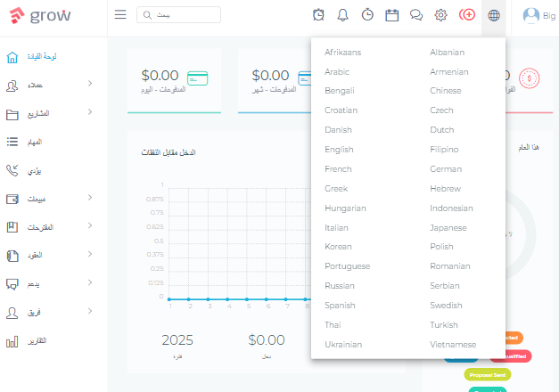Expand the customers menu chevron in sidebar
Viewport: 559px width, 392px height.
coord(90,84)
